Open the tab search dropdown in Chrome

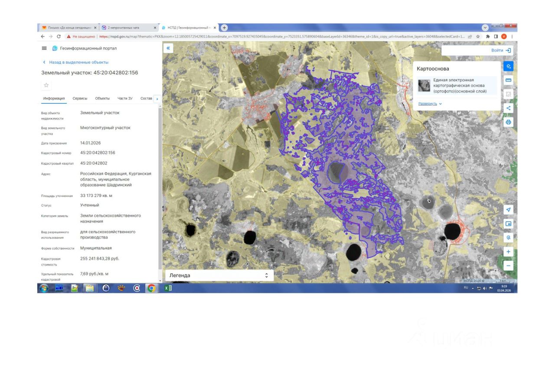485,28
